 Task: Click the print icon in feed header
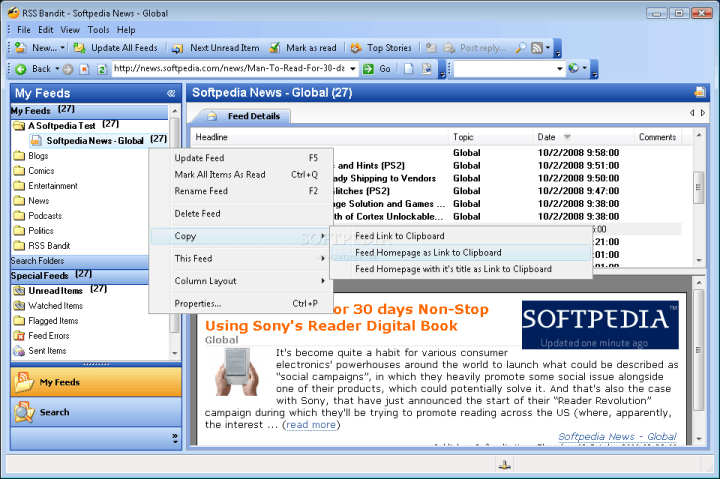[699, 92]
